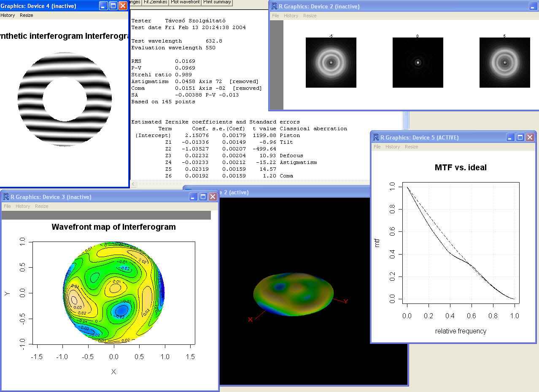
Task: Minimize the Device 2 star test window
Action: (533, 7)
